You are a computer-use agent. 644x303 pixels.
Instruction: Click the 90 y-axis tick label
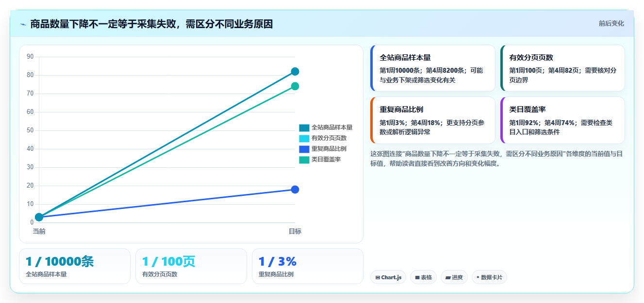[30, 57]
